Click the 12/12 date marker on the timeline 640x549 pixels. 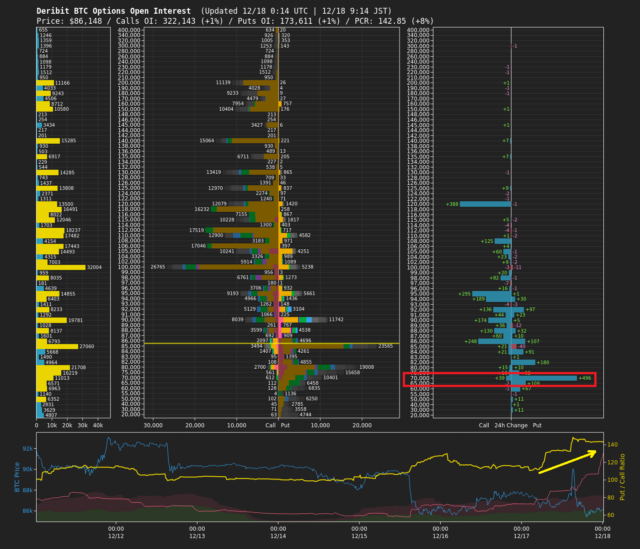115,537
